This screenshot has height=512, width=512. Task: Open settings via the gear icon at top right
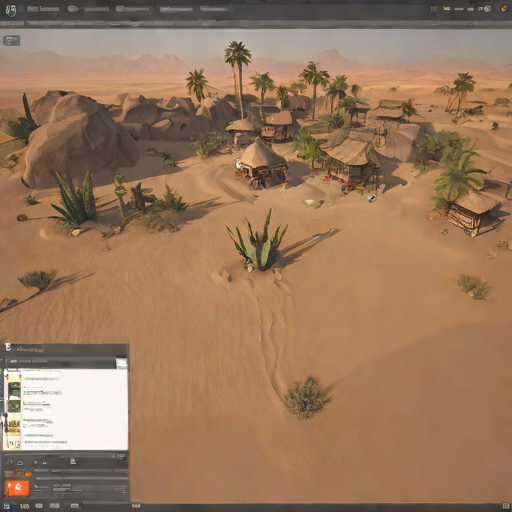pos(487,9)
